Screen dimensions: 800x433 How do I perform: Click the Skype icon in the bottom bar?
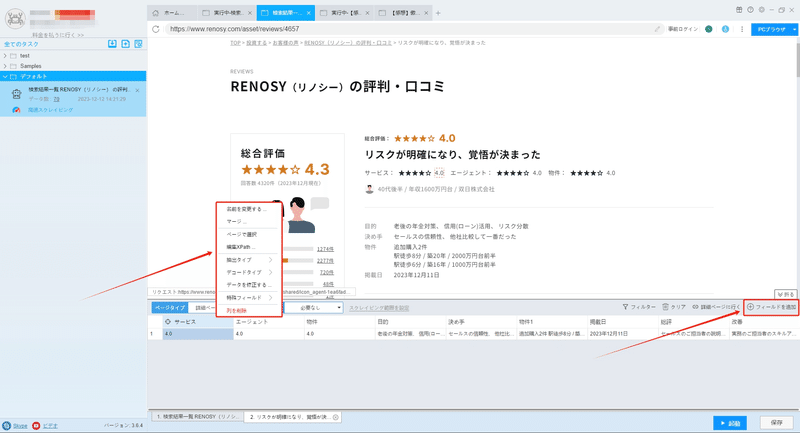tap(7, 425)
